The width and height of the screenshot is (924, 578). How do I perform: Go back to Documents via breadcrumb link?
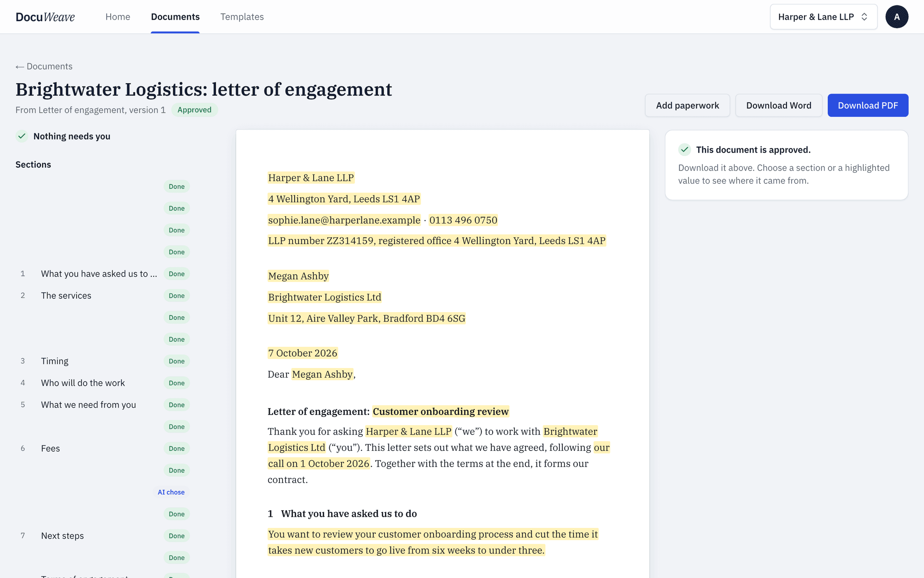coord(44,66)
